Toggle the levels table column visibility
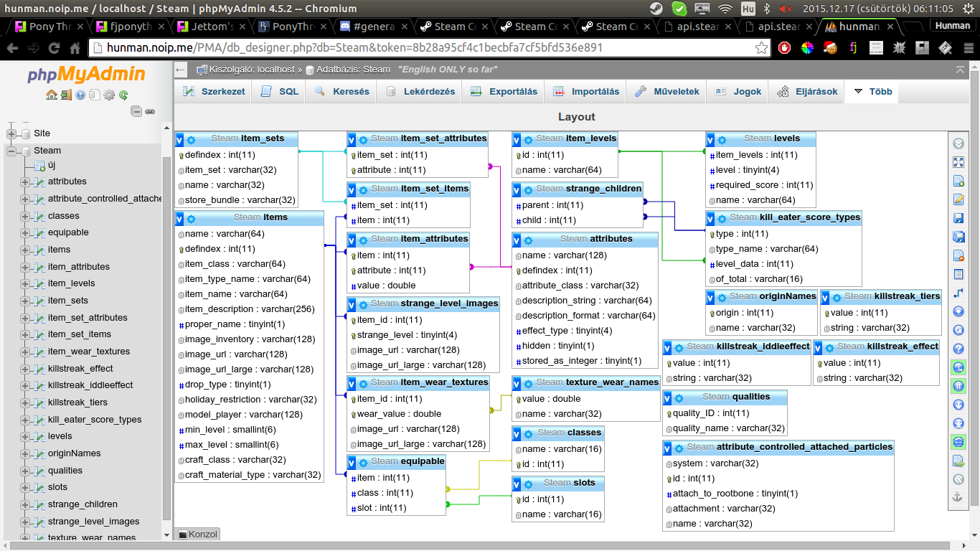980x551 pixels. 711,139
